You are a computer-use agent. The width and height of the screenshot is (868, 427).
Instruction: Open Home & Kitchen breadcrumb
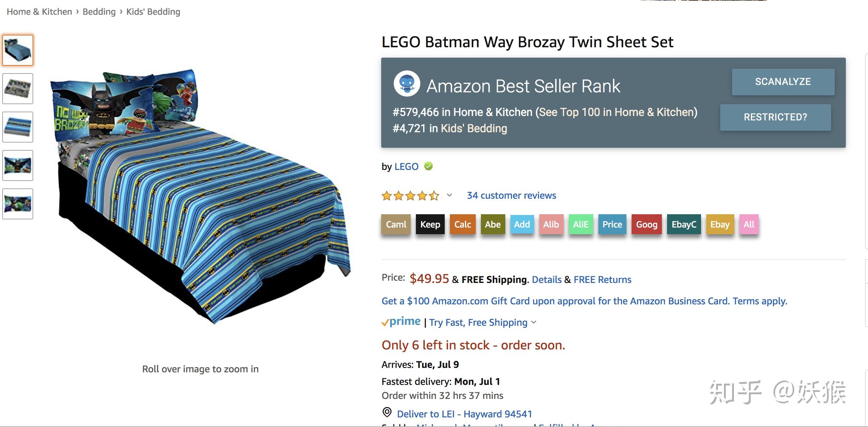pos(39,12)
